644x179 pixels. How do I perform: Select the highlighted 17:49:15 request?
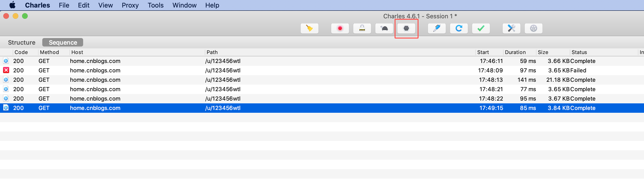(x=322, y=108)
